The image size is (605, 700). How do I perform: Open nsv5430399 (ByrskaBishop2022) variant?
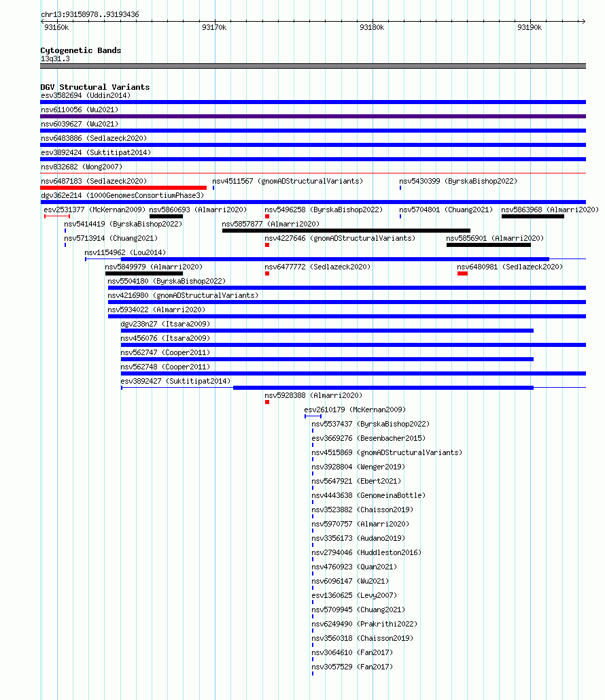tap(458, 181)
